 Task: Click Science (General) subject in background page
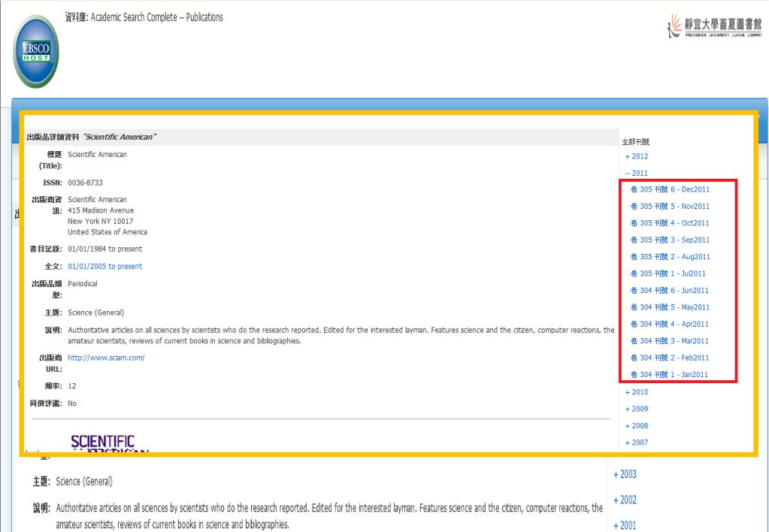(x=84, y=482)
